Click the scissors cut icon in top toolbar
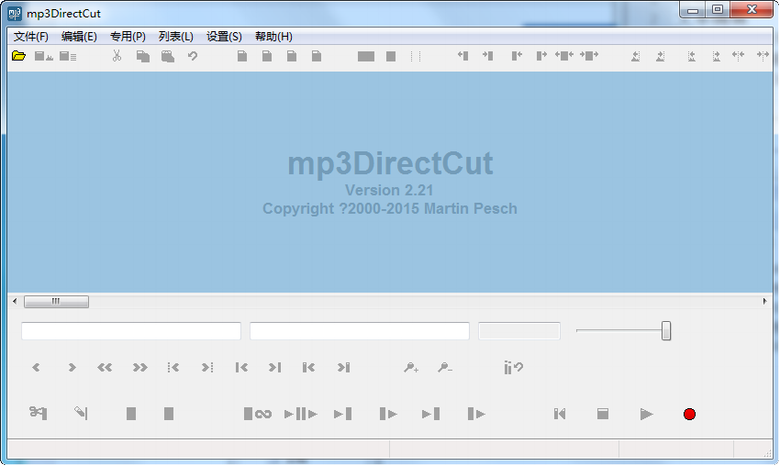Viewport: 780px width, 466px height. coord(117,56)
